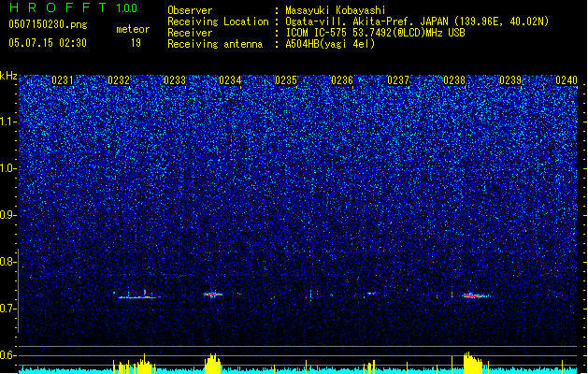Click the kHz axis unit label

[8, 76]
